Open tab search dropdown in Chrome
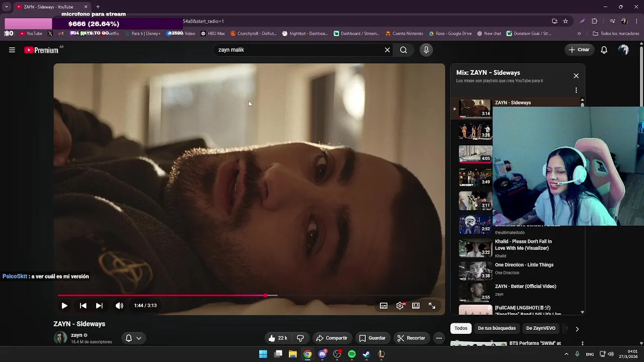644x362 pixels. [6, 7]
